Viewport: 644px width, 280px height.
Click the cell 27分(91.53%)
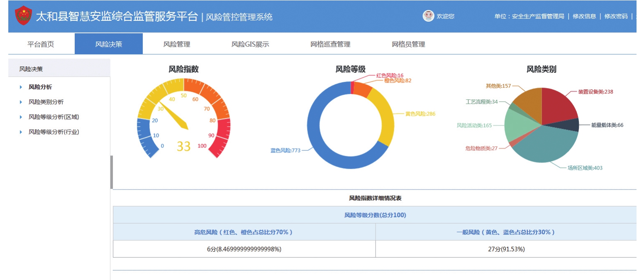[x=506, y=249]
